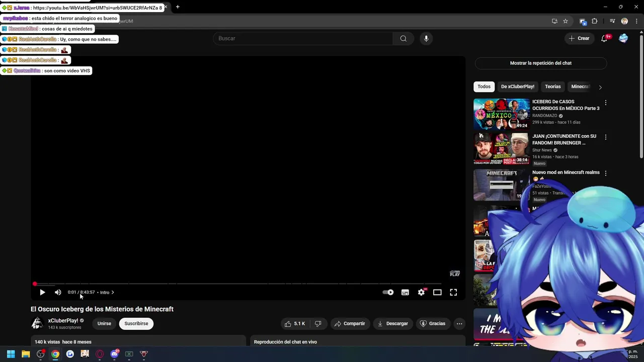Open options for ICEBERG De CASOS video

point(605,103)
